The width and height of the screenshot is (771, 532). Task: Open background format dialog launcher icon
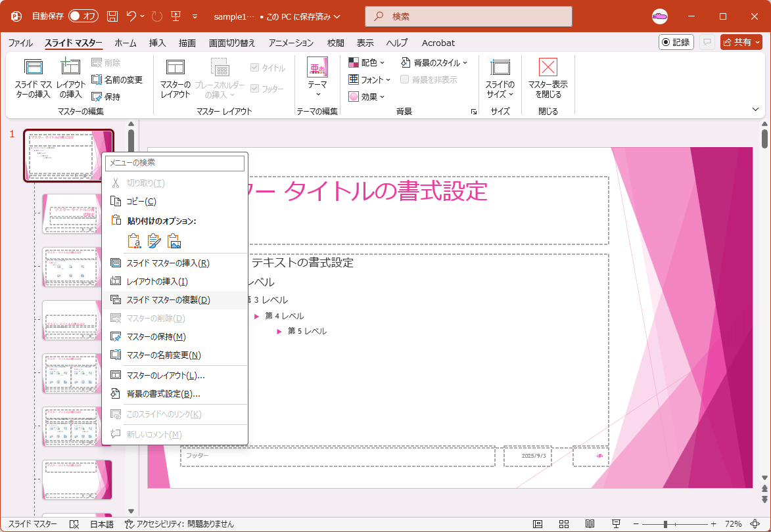coord(473,112)
